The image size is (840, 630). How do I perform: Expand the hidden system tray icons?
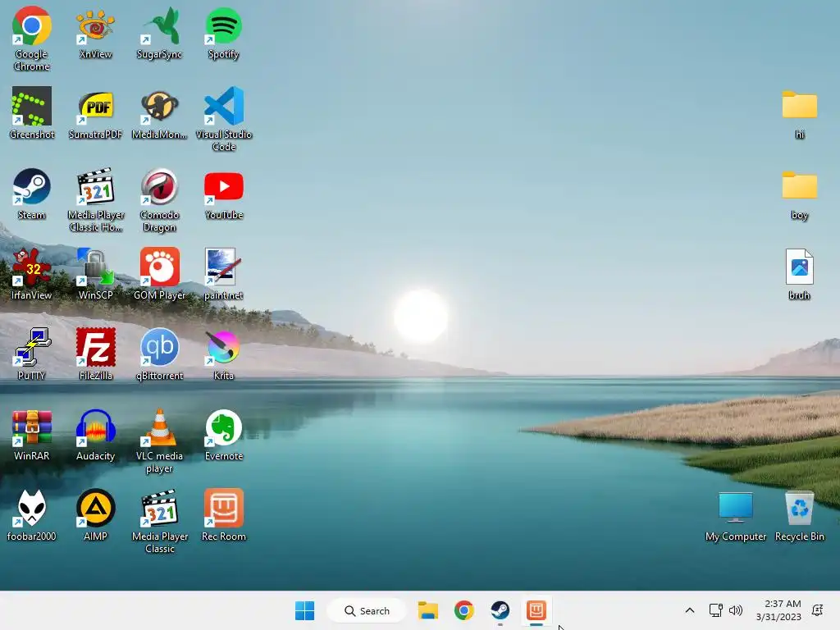pyautogui.click(x=689, y=610)
